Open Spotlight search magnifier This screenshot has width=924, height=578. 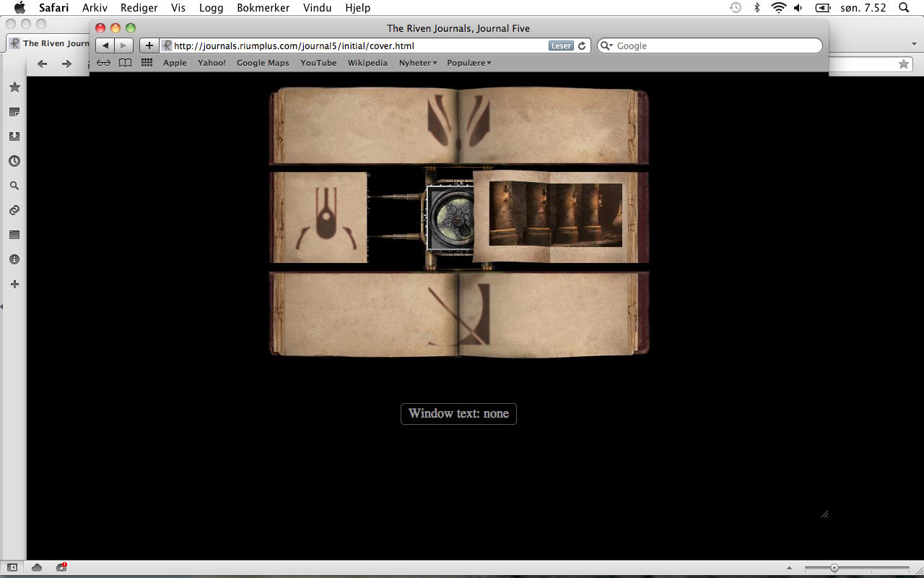coord(904,8)
